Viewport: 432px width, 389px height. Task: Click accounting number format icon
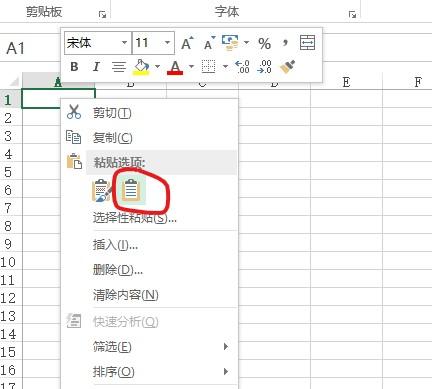[x=231, y=43]
